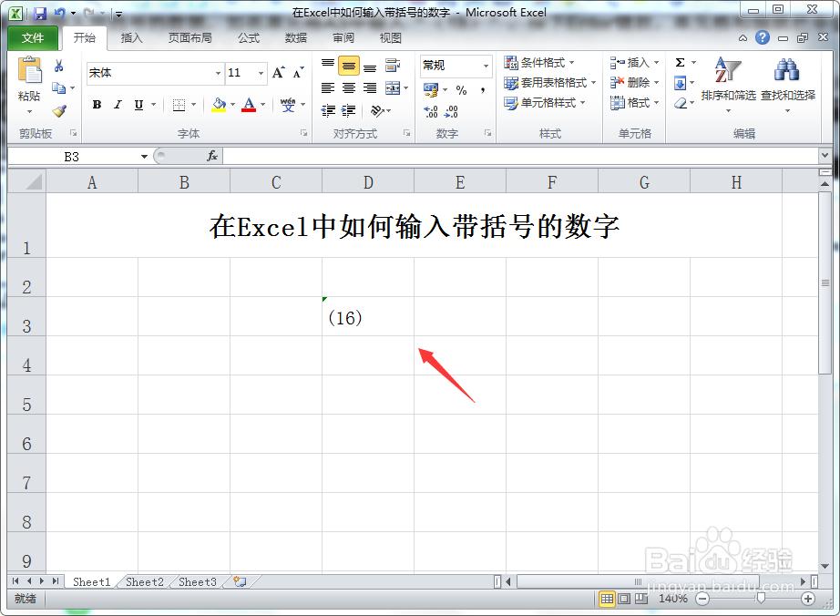
Task: Toggle align text right
Action: coord(370,87)
